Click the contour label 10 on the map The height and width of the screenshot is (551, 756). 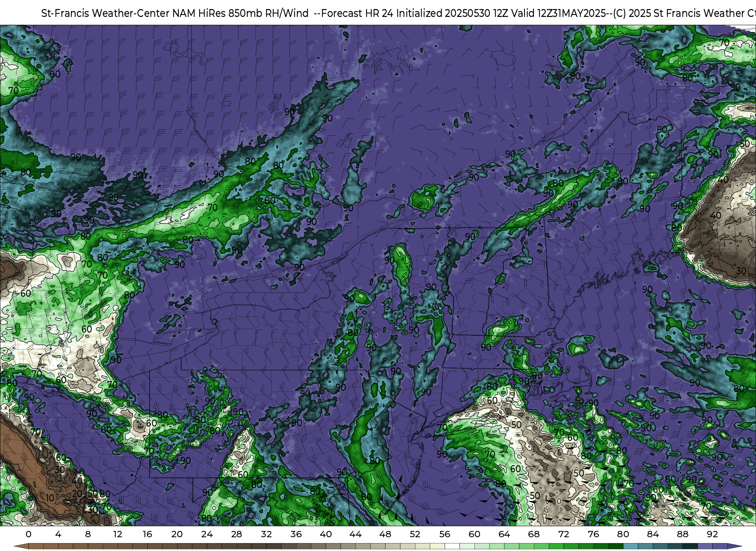click(50, 498)
